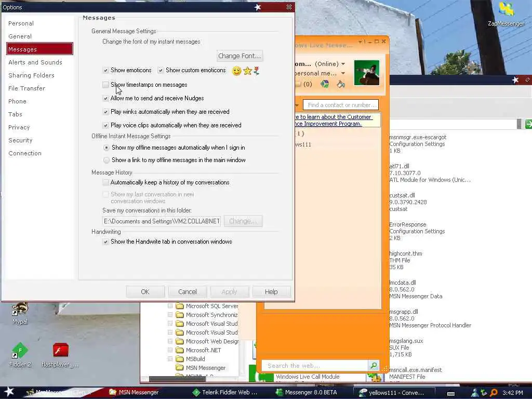Screen dimensions: 532x399
Task: Open the Personal options category
Action: (x=21, y=23)
